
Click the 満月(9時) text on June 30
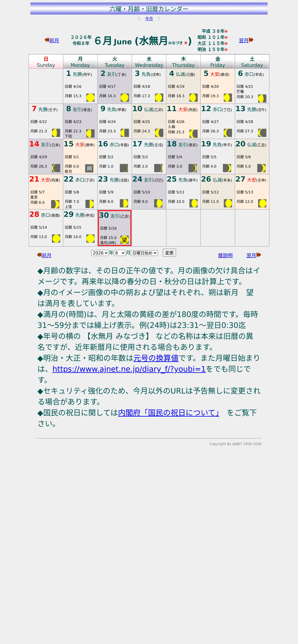(x=108, y=243)
